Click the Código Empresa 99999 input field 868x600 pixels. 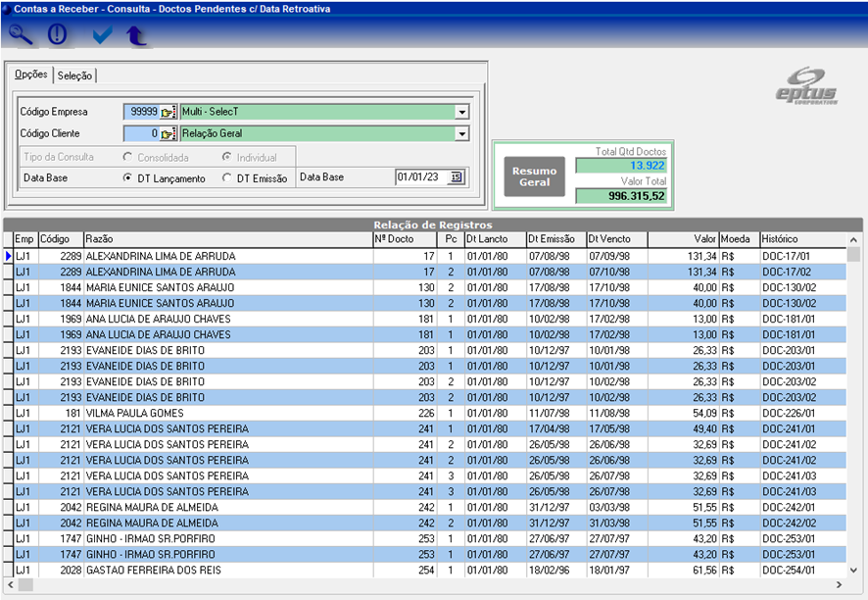pyautogui.click(x=141, y=112)
